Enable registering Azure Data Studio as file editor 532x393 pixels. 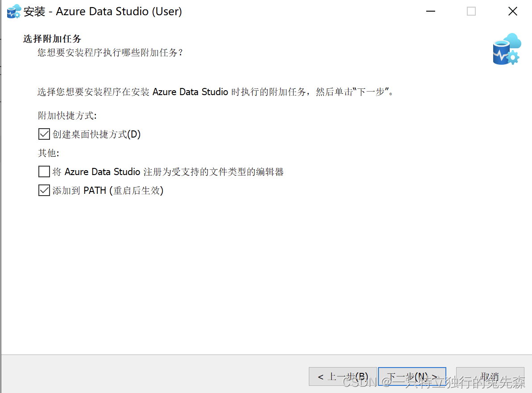tap(44, 171)
